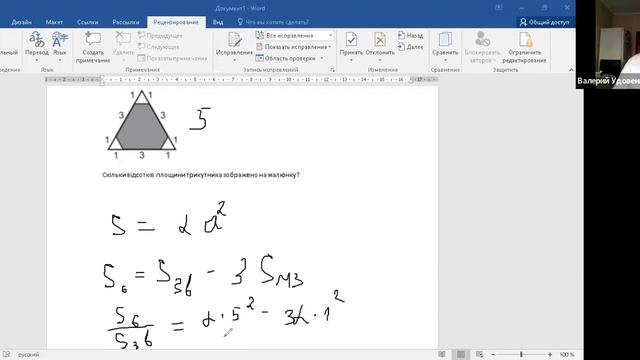
Task: Open the dropdown arrow under Перевод
Action: pyautogui.click(x=36, y=60)
